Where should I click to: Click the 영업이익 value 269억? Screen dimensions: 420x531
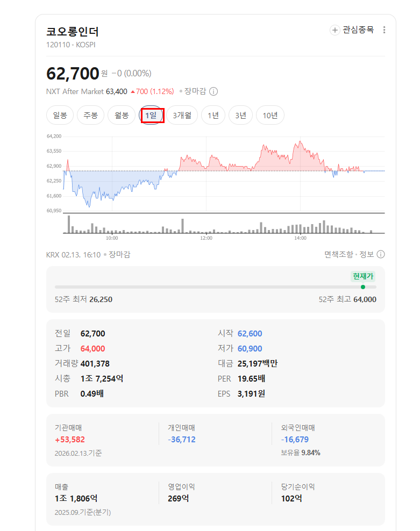[x=179, y=499]
